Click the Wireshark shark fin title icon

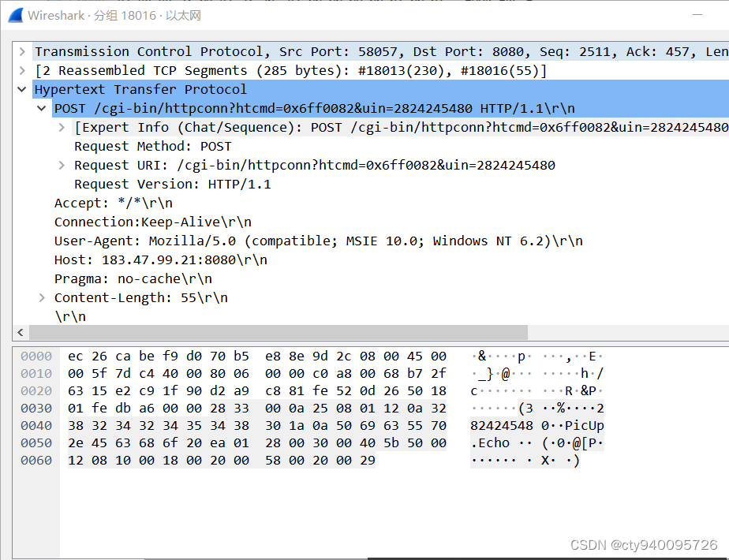tap(15, 15)
